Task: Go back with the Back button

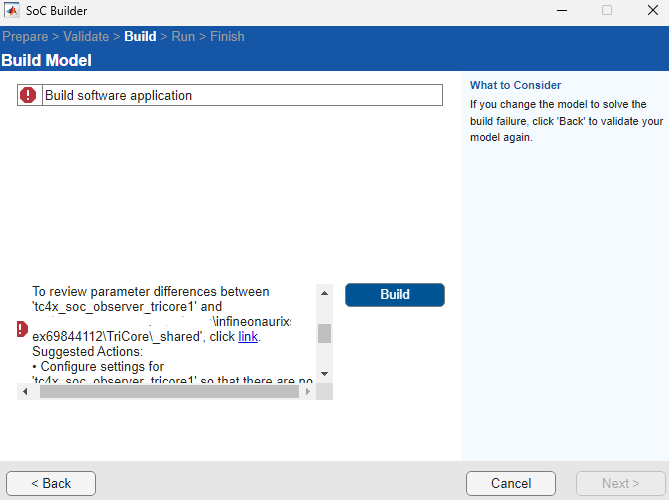Action: tap(51, 483)
